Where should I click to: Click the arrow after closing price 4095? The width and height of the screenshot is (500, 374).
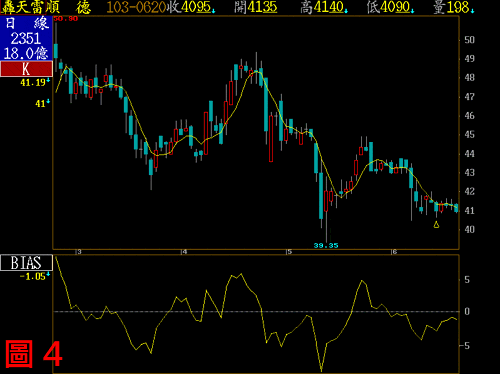point(213,11)
